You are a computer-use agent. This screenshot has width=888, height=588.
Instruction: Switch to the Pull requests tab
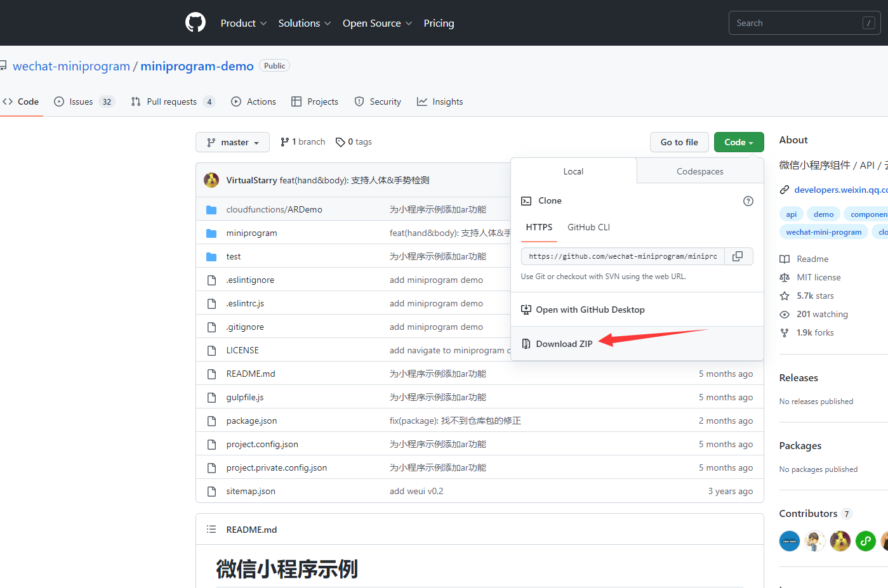(173, 101)
